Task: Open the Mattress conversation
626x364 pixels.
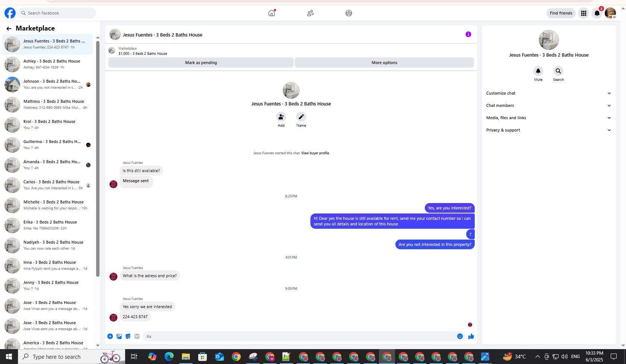Action: point(48,104)
